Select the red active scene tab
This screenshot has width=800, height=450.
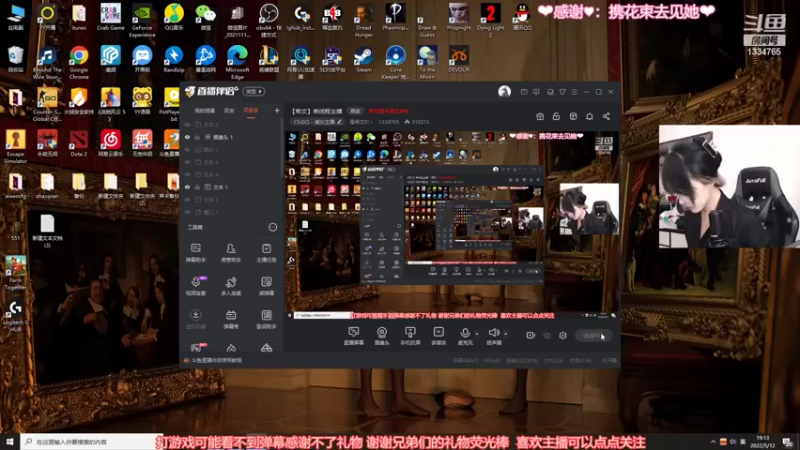(251, 111)
